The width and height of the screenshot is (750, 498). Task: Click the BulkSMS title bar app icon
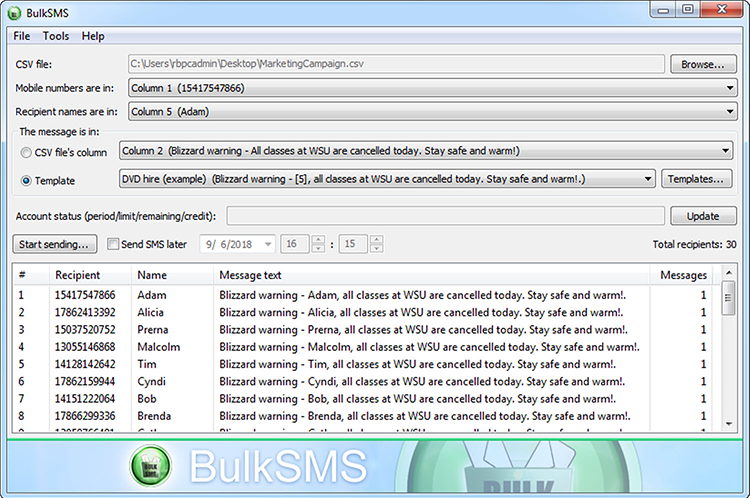coord(14,13)
